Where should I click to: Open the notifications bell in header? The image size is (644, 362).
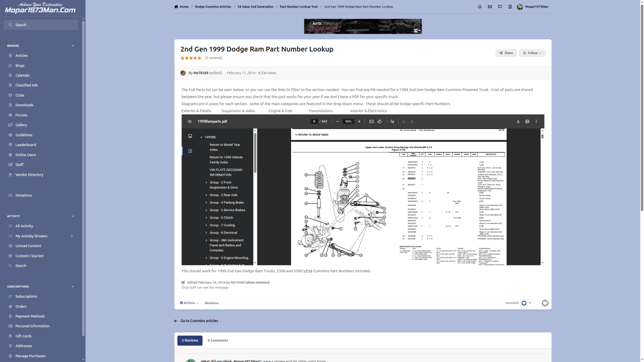point(480,7)
